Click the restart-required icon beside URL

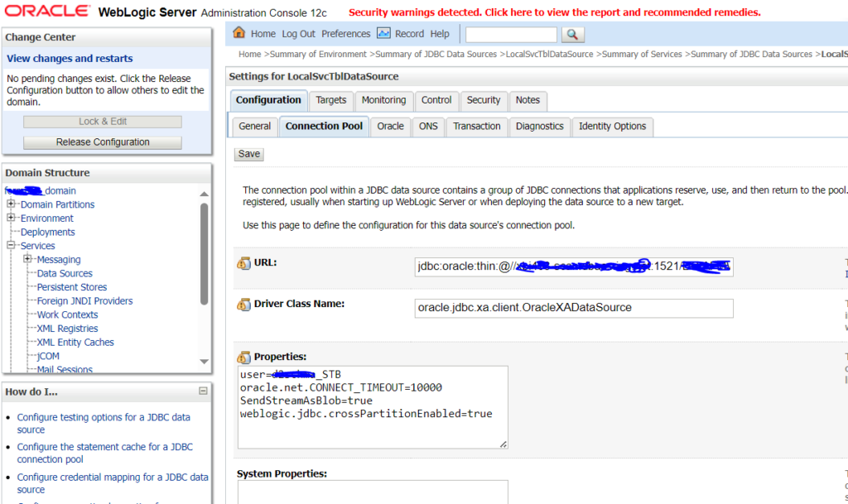244,263
